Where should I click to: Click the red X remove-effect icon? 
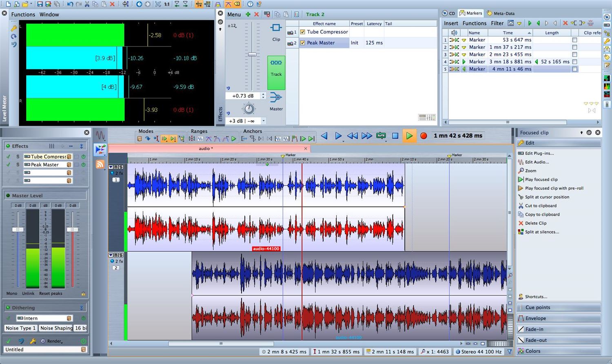257,14
